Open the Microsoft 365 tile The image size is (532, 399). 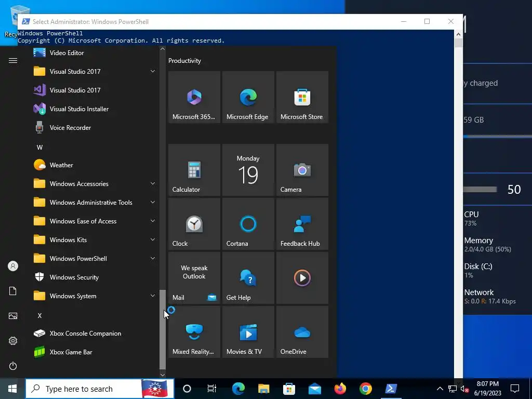(194, 97)
